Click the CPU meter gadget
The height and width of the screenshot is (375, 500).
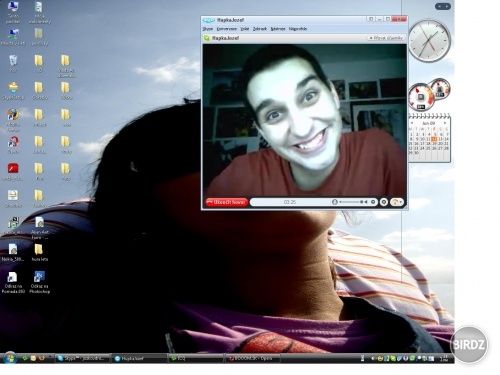pos(429,94)
